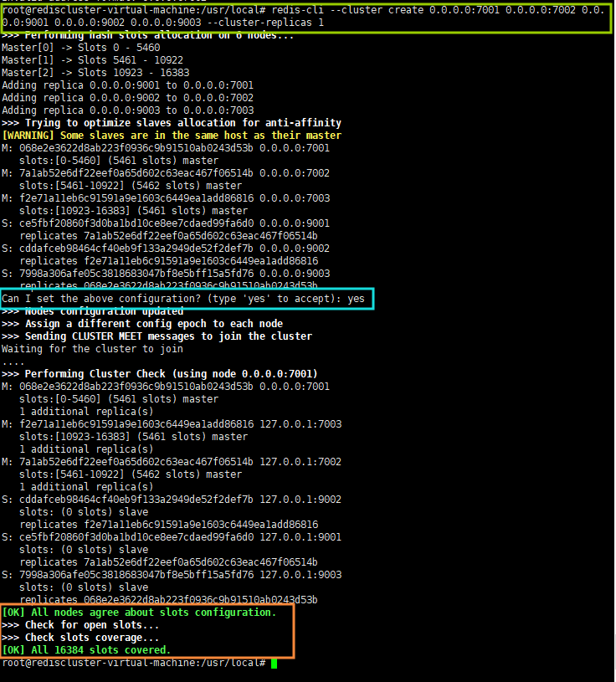This screenshot has width=616, height=682.
Task: Click 'Waiting for the cluster to join' line
Action: 92,349
